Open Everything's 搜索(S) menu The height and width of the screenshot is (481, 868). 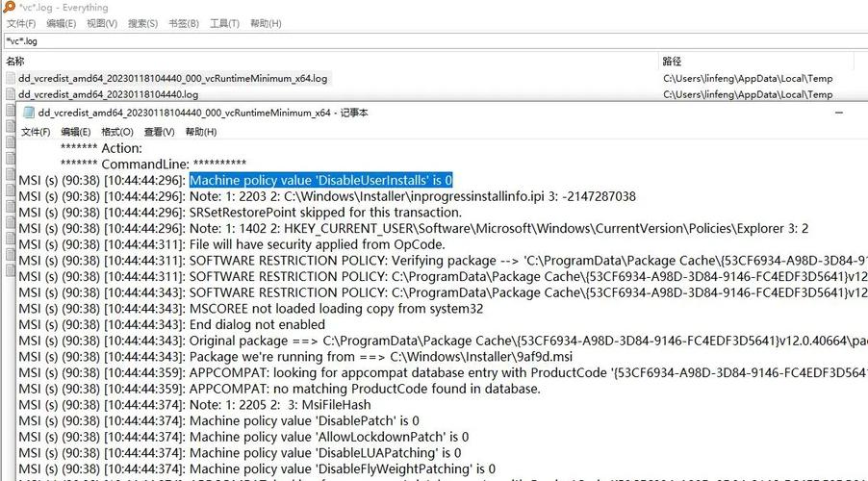(142, 23)
